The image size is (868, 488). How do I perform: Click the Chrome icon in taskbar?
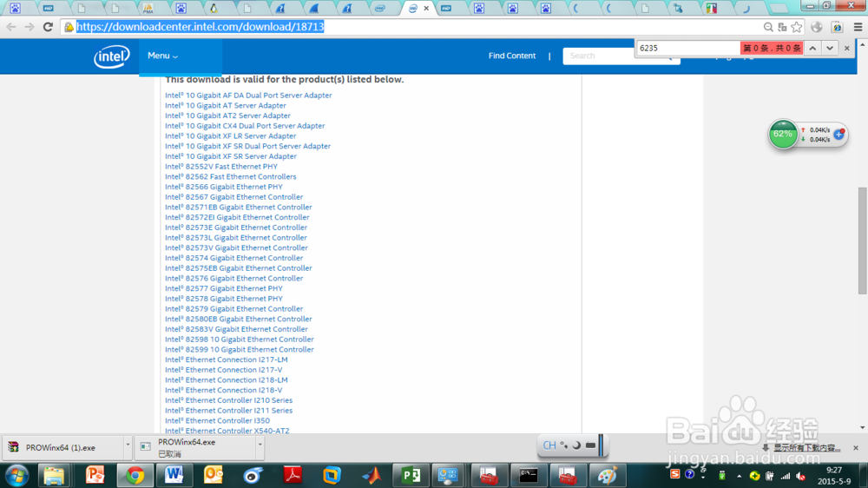pyautogui.click(x=135, y=476)
